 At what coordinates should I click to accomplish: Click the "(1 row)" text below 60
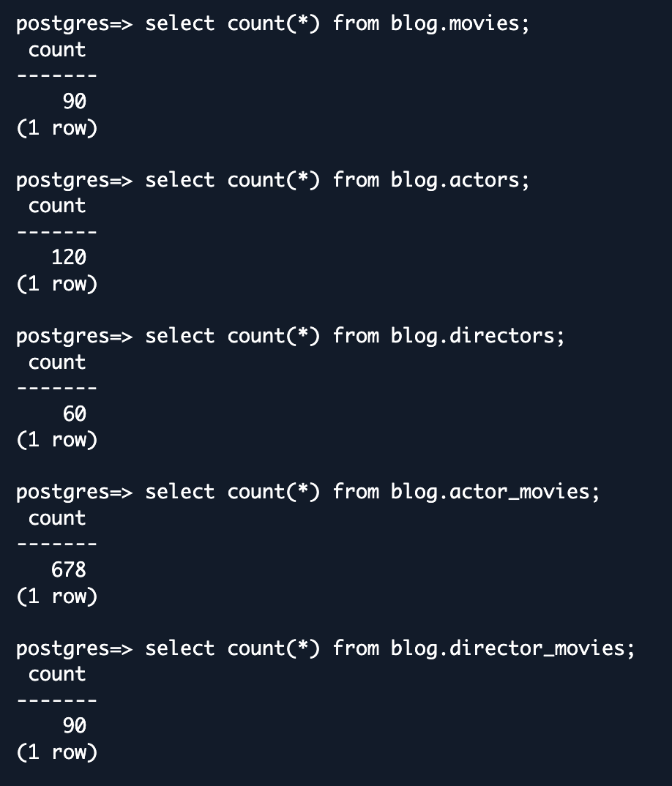pos(57,440)
